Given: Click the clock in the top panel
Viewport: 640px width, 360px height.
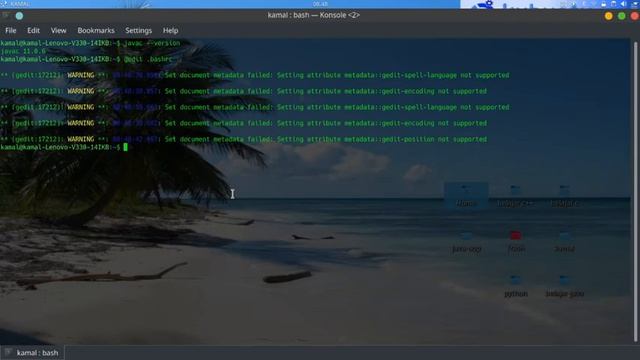Looking at the screenshot, I should 320,4.
